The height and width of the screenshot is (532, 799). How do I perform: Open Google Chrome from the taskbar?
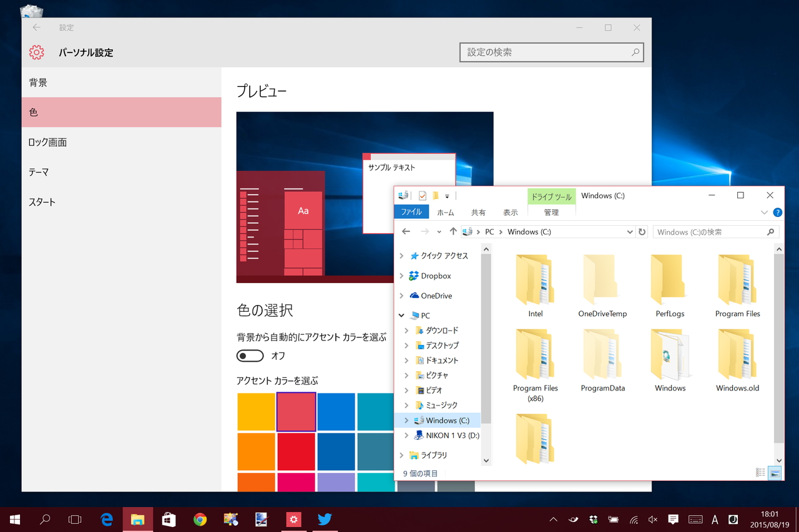(200, 519)
